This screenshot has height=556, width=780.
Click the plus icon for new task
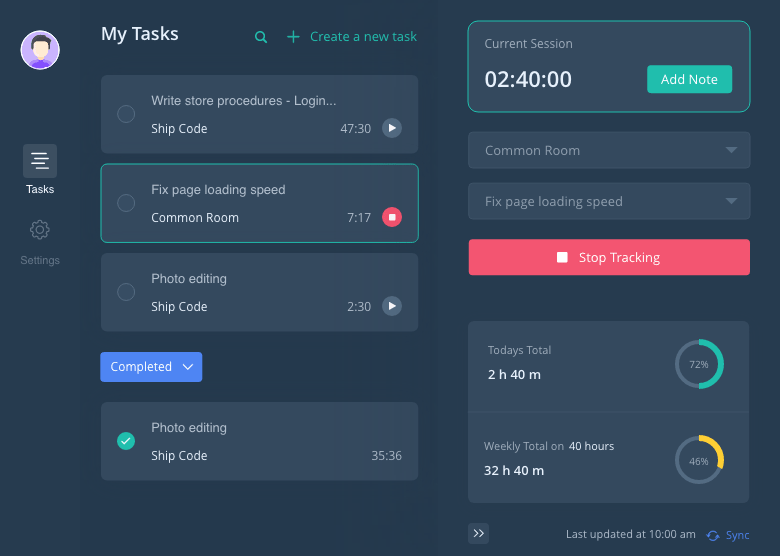tap(293, 37)
